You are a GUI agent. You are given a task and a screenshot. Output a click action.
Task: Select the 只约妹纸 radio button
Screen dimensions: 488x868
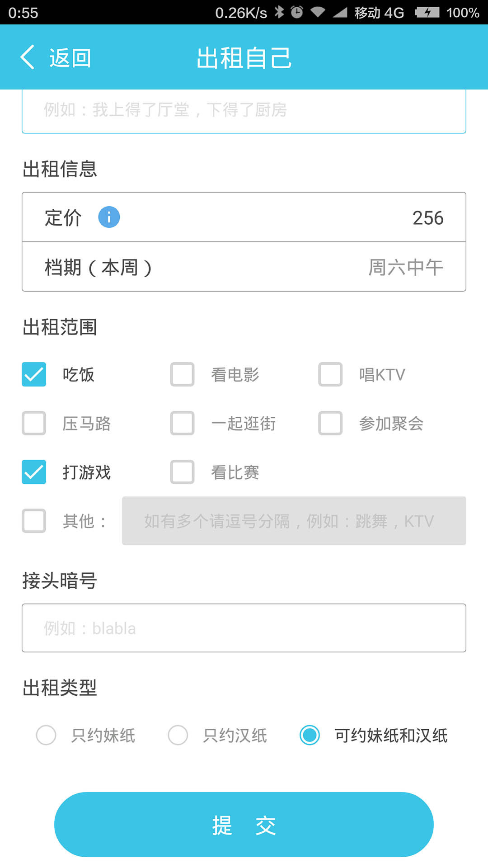pos(46,735)
